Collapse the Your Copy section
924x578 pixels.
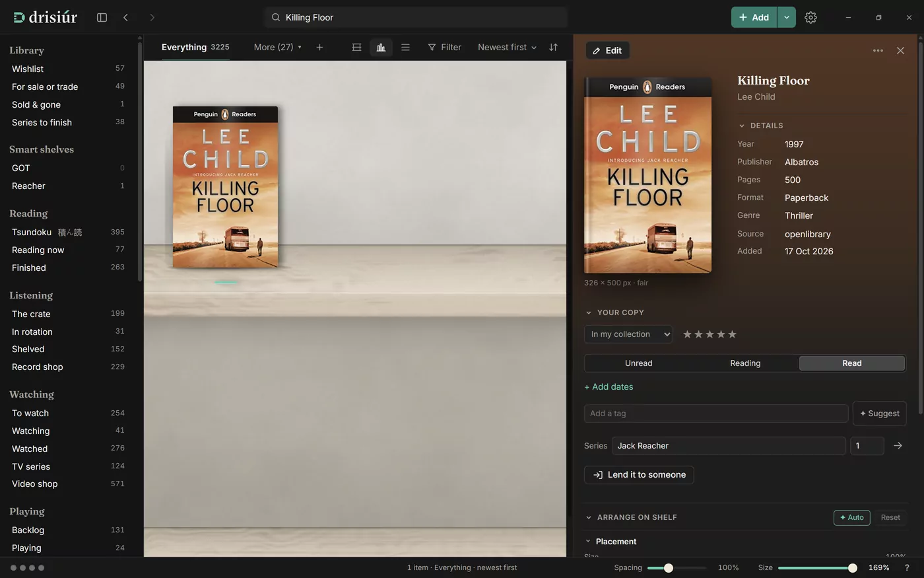(614, 312)
